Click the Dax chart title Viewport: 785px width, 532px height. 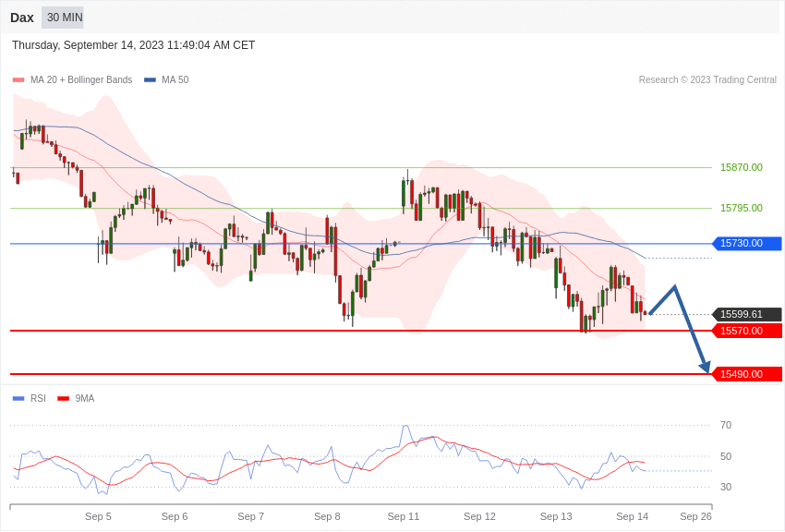pyautogui.click(x=22, y=18)
